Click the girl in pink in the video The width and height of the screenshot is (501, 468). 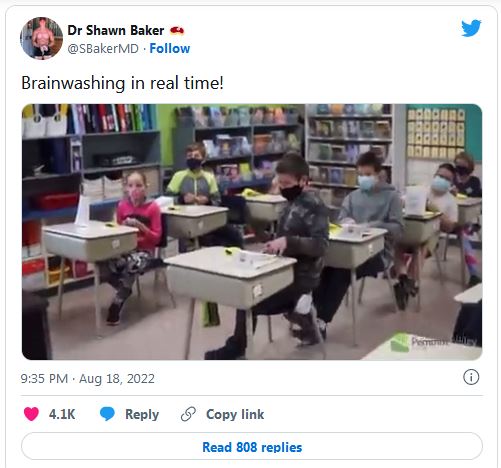[x=135, y=240]
